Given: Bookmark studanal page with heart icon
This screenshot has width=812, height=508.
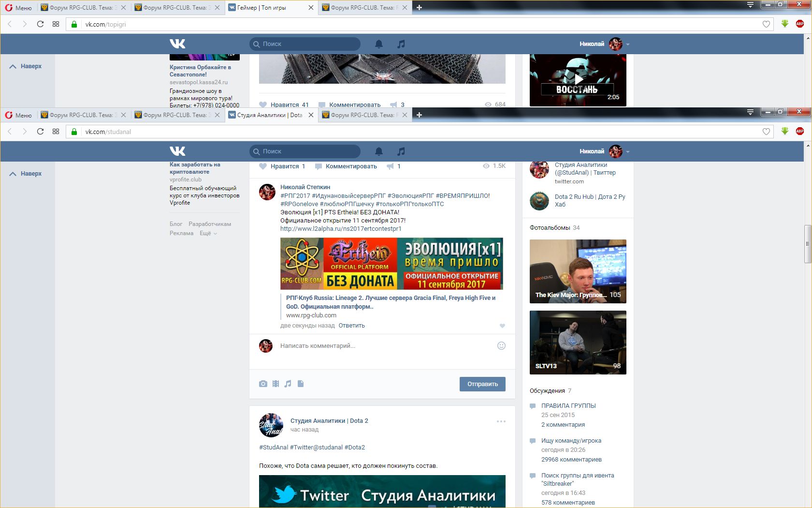Looking at the screenshot, I should pyautogui.click(x=766, y=132).
